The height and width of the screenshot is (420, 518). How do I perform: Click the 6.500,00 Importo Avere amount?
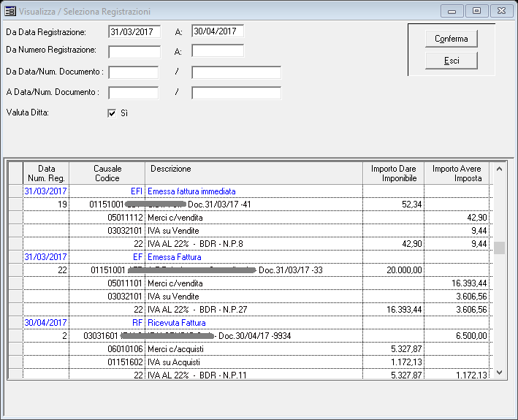click(x=471, y=336)
